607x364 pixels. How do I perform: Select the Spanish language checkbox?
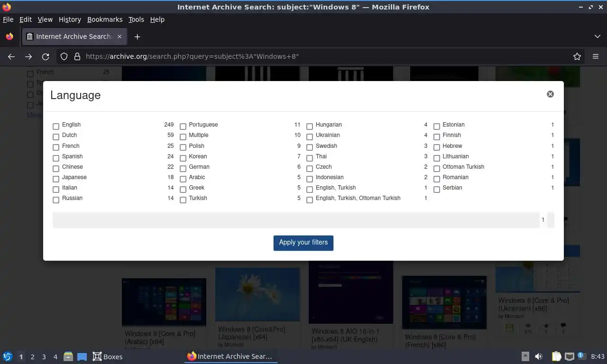pyautogui.click(x=56, y=158)
